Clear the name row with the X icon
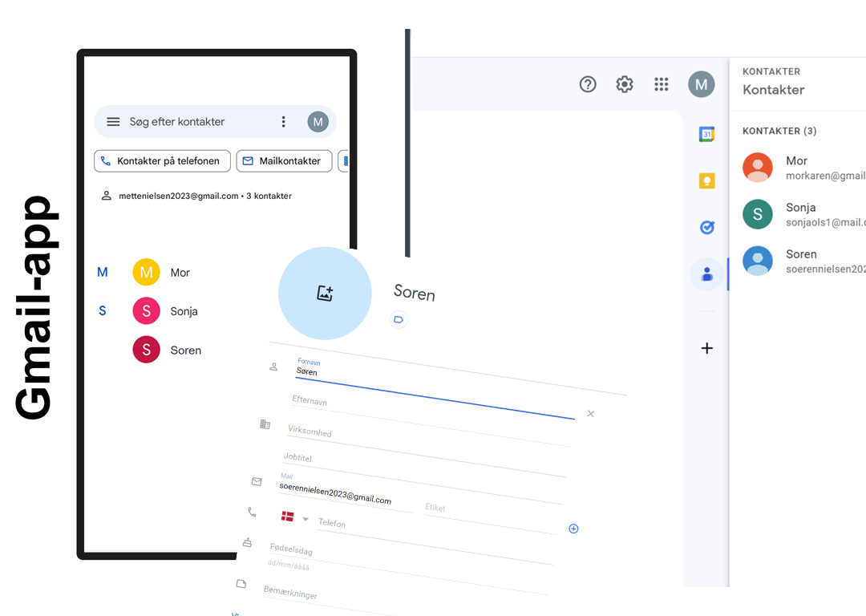This screenshot has width=866, height=616. coord(591,414)
